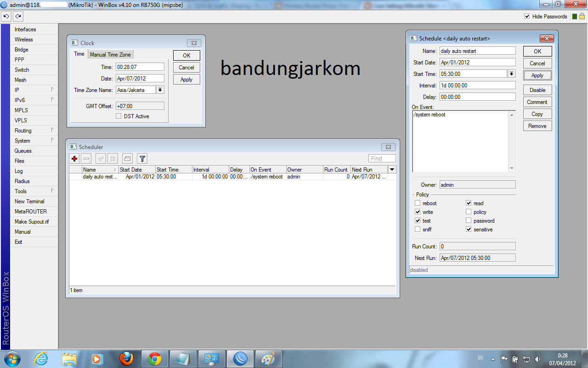
Task: Check the reboot policy checkbox
Action: point(418,203)
